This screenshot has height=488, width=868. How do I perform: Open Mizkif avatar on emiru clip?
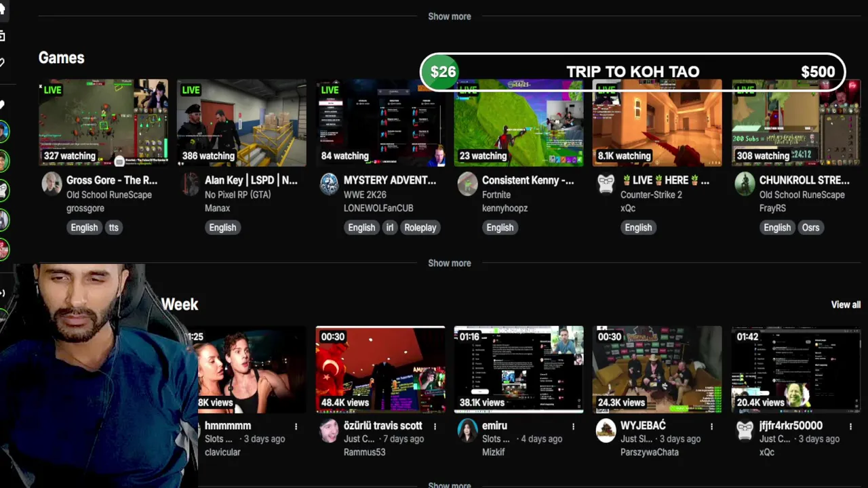[x=467, y=430]
